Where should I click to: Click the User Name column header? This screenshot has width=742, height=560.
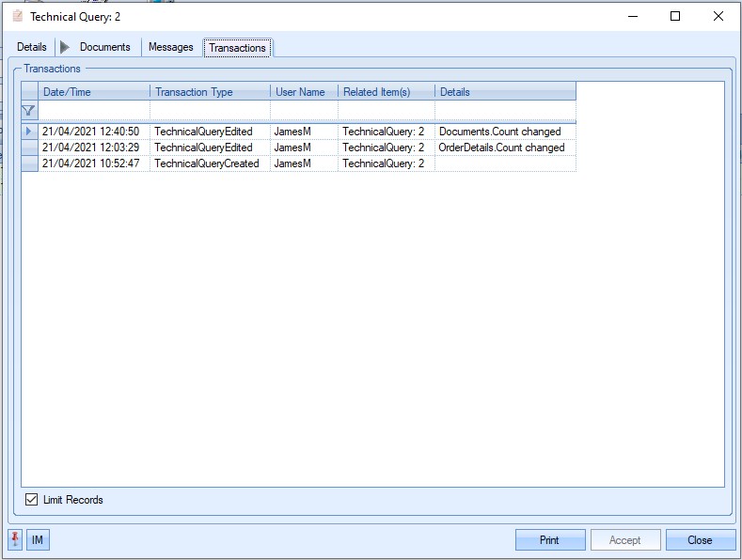pos(303,92)
